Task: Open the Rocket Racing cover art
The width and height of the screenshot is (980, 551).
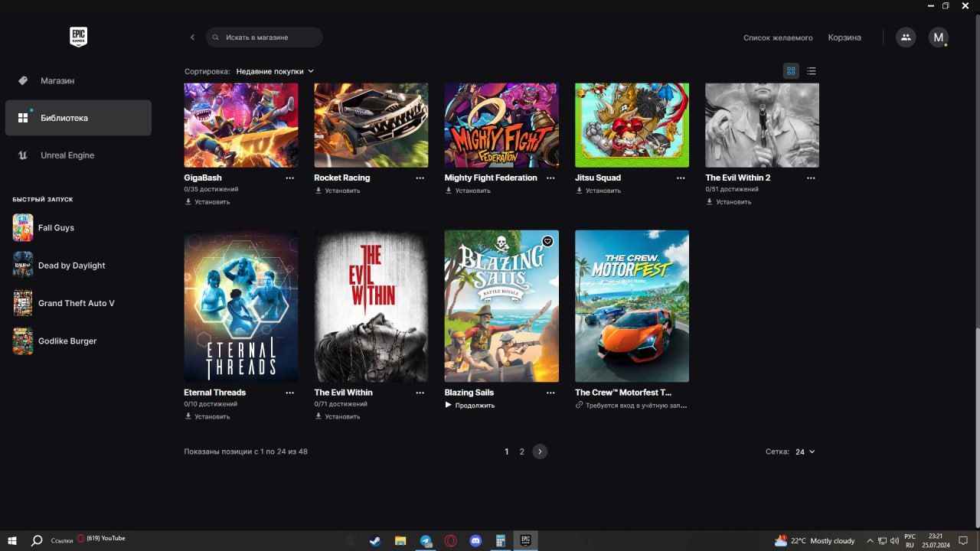Action: (x=371, y=125)
